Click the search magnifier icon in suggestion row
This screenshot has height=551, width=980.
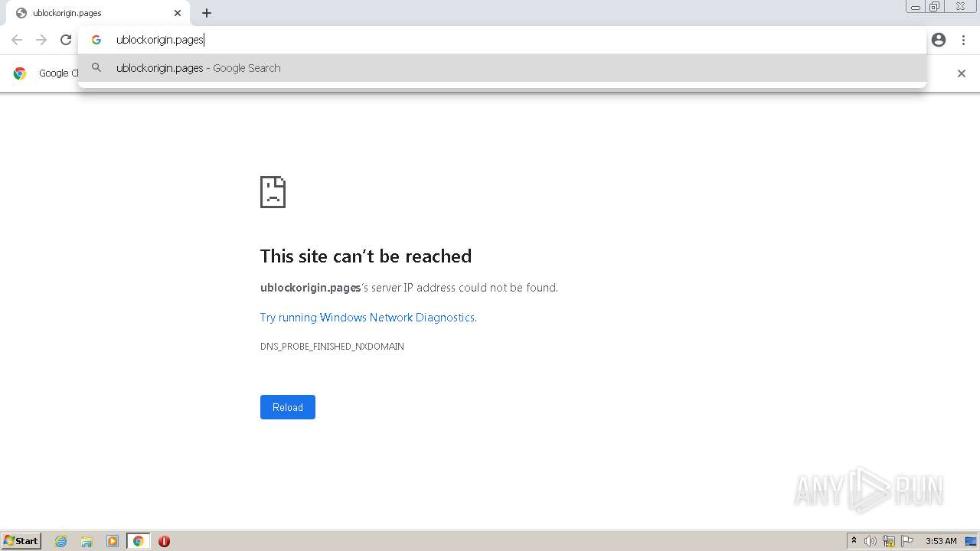tap(96, 68)
